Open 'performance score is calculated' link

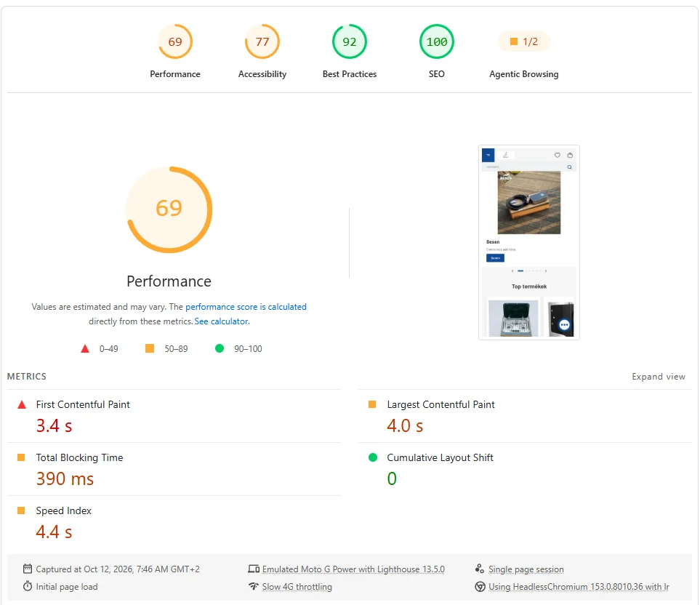pyautogui.click(x=246, y=307)
